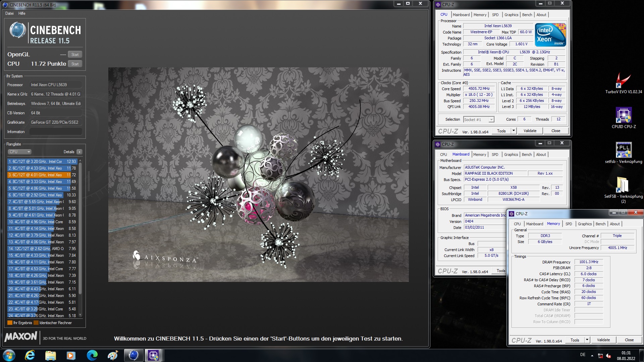The width and height of the screenshot is (644, 362).
Task: Select highlighted ranking 6C/12T @ 4.01 GHz
Action: click(42, 175)
